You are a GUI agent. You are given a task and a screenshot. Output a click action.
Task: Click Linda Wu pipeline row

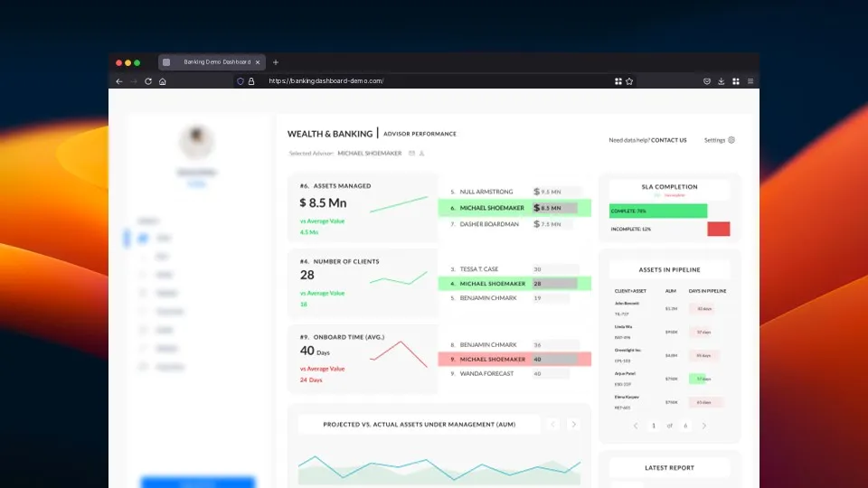coord(669,332)
